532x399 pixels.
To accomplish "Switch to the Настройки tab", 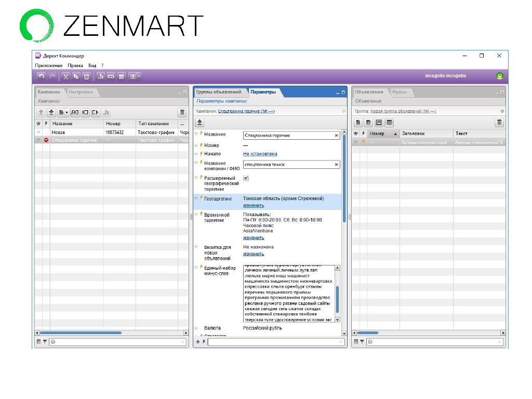I will [81, 91].
